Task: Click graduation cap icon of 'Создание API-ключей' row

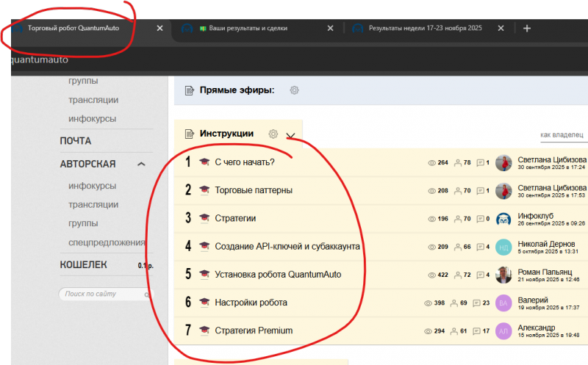Action: 204,246
